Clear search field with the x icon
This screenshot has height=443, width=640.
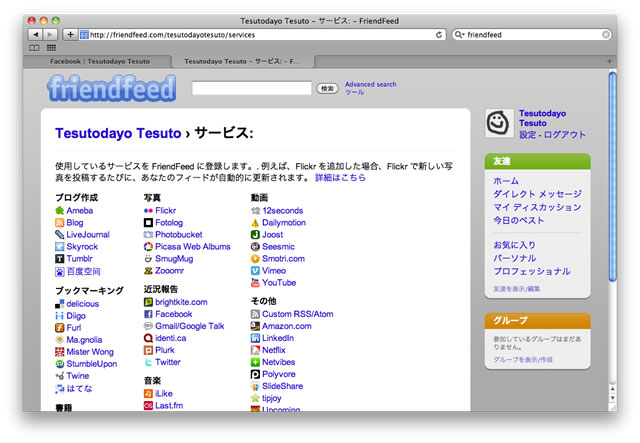(606, 35)
